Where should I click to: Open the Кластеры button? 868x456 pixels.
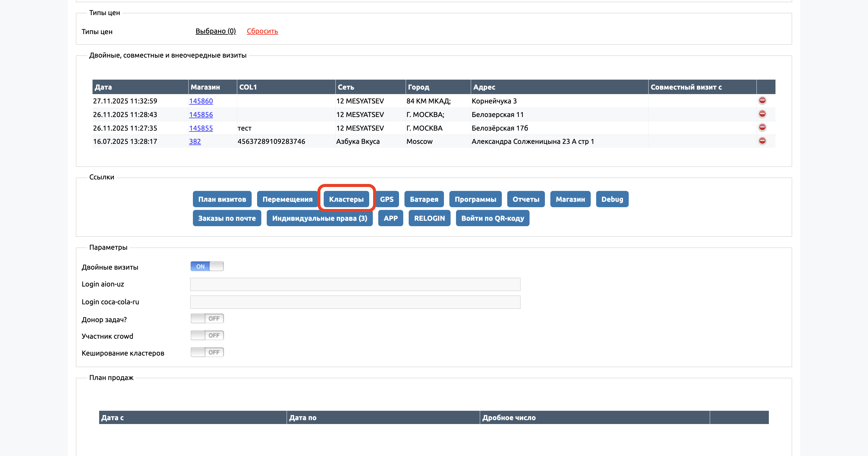coord(346,199)
